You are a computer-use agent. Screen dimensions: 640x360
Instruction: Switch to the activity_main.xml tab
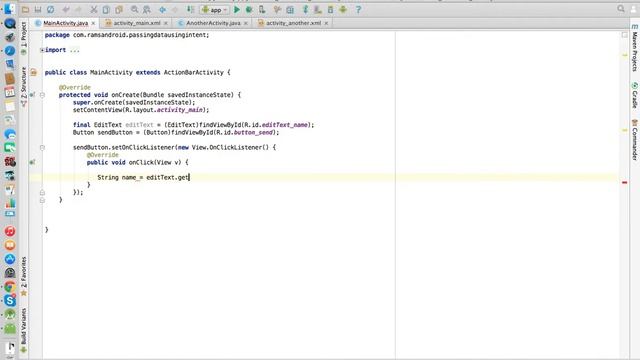tap(137, 23)
